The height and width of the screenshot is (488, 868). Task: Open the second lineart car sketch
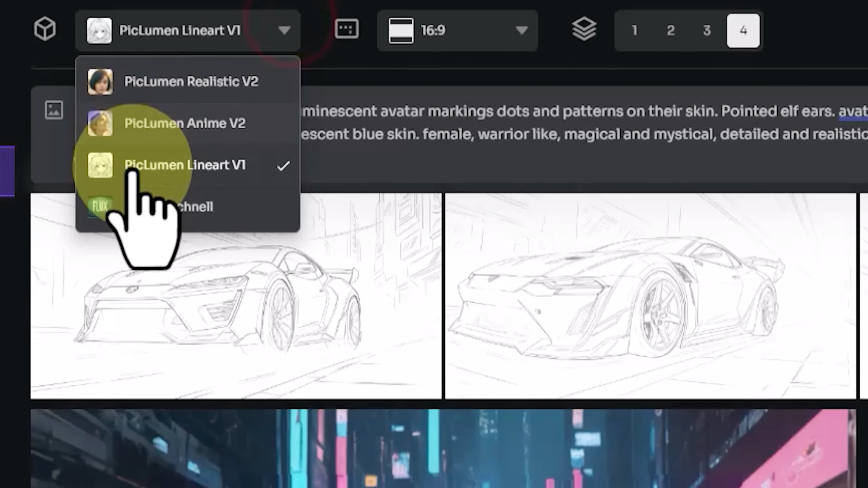click(x=651, y=296)
